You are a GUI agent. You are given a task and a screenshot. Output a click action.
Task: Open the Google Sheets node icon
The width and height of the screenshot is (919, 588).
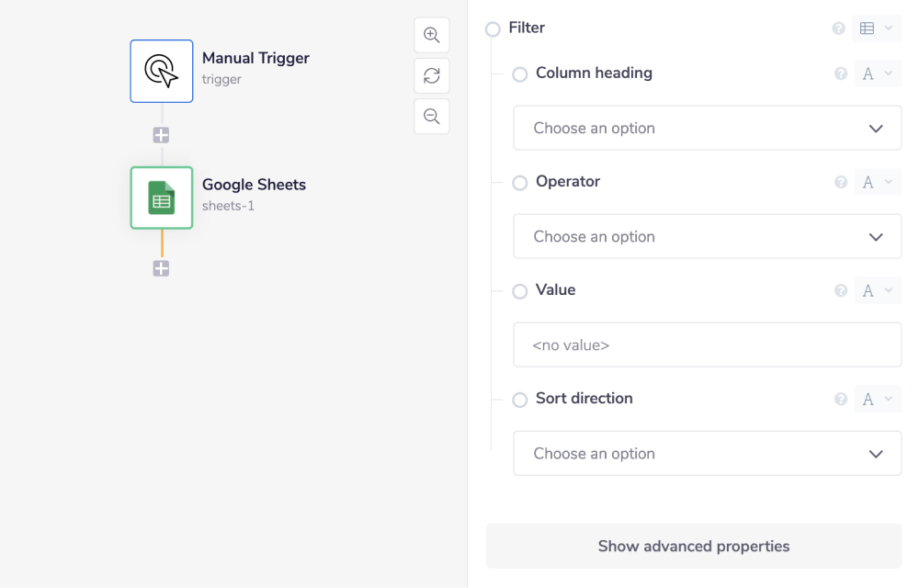coord(162,198)
